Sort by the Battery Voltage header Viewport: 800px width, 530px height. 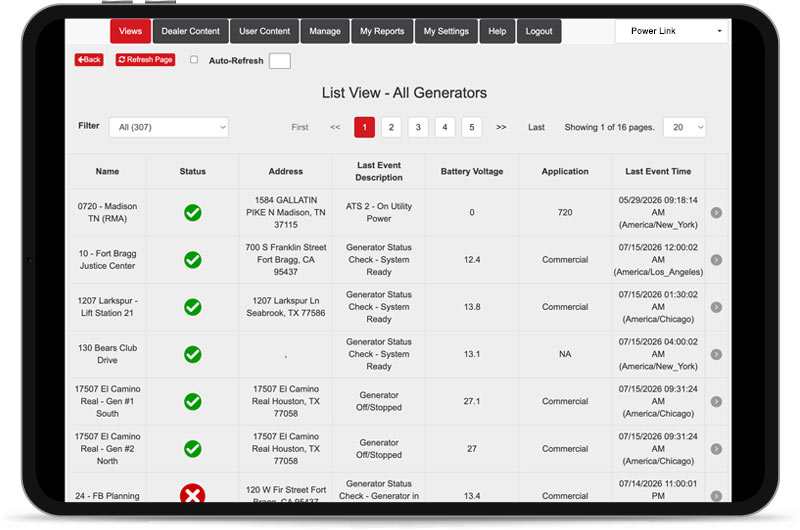[x=472, y=171]
